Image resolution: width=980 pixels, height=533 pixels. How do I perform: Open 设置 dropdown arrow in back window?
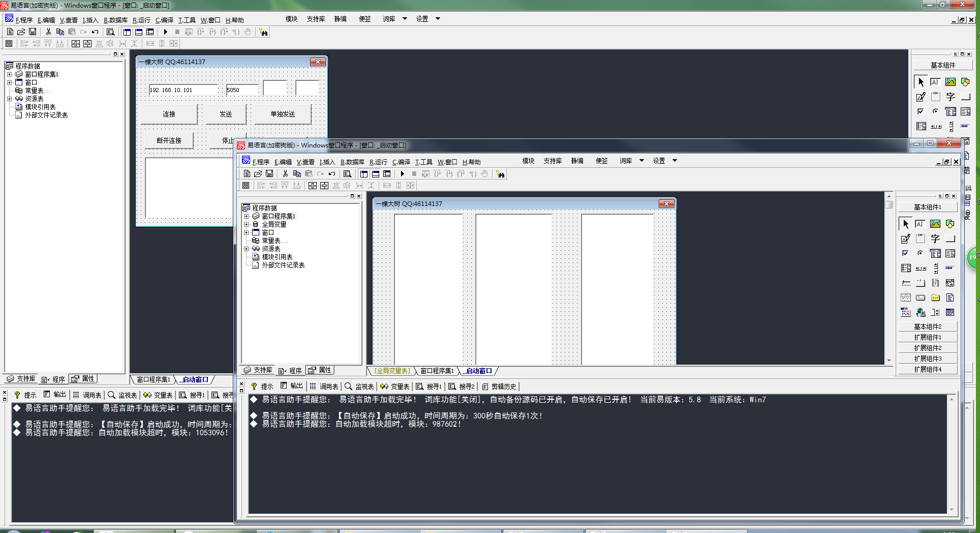(x=438, y=19)
